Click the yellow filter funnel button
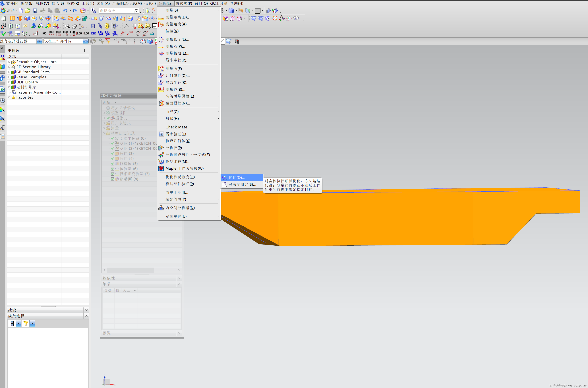 click(26, 323)
